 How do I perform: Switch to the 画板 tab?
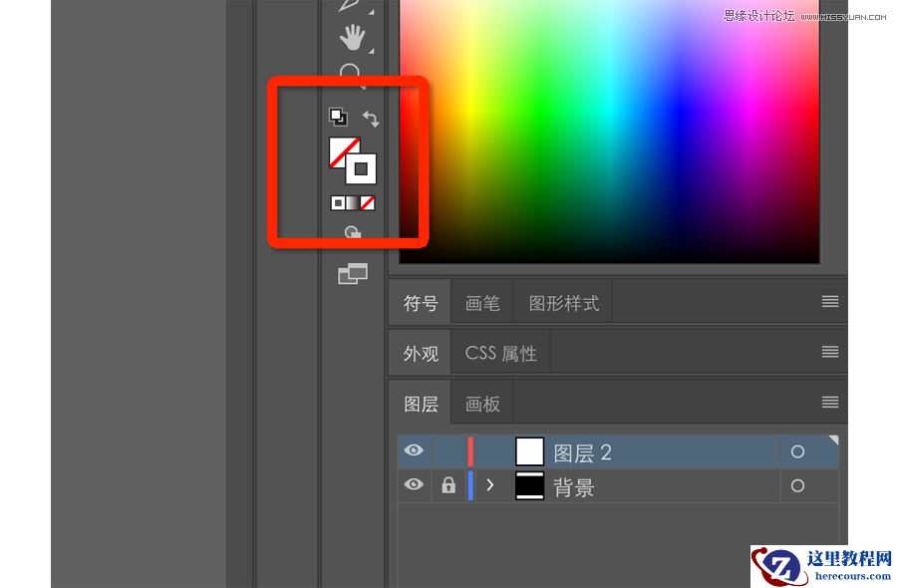(x=481, y=403)
